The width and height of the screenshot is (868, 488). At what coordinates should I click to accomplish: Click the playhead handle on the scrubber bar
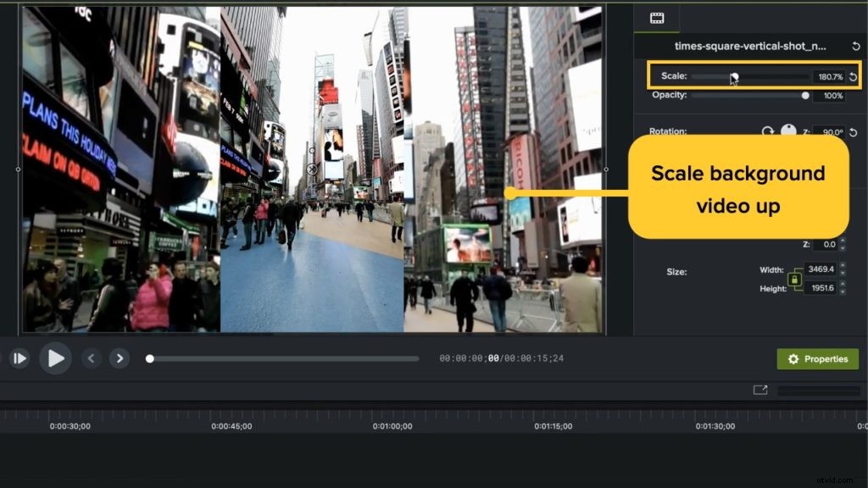click(x=149, y=358)
